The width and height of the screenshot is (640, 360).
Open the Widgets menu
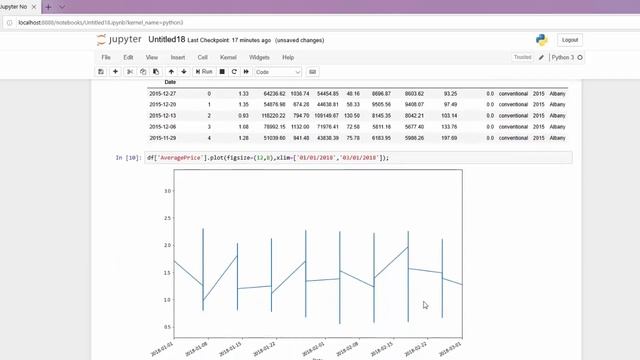[259, 58]
